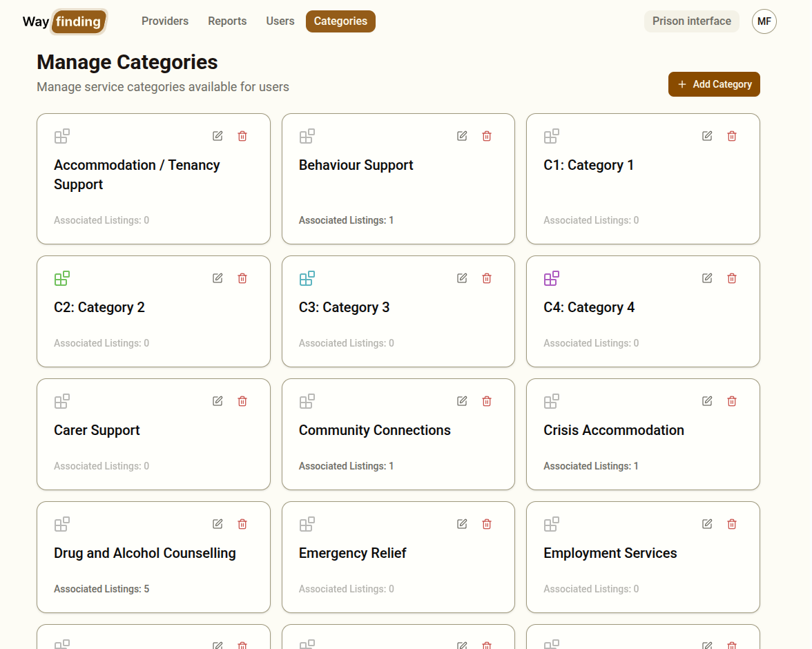Screen dimensions: 812x649
Task: Delete the C4: Category 4 entry
Action: click(x=732, y=278)
